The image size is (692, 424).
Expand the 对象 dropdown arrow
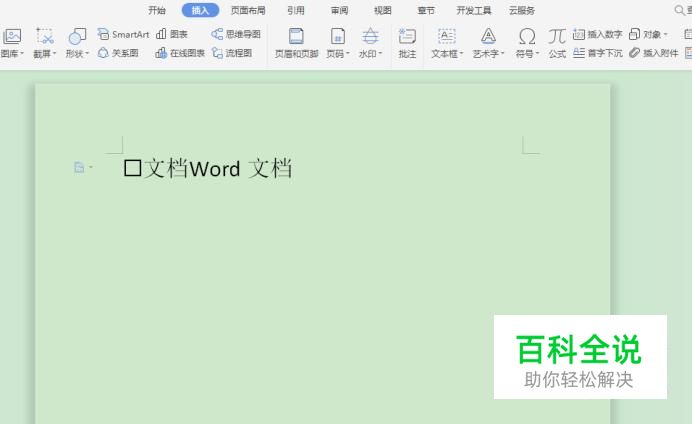click(x=665, y=34)
